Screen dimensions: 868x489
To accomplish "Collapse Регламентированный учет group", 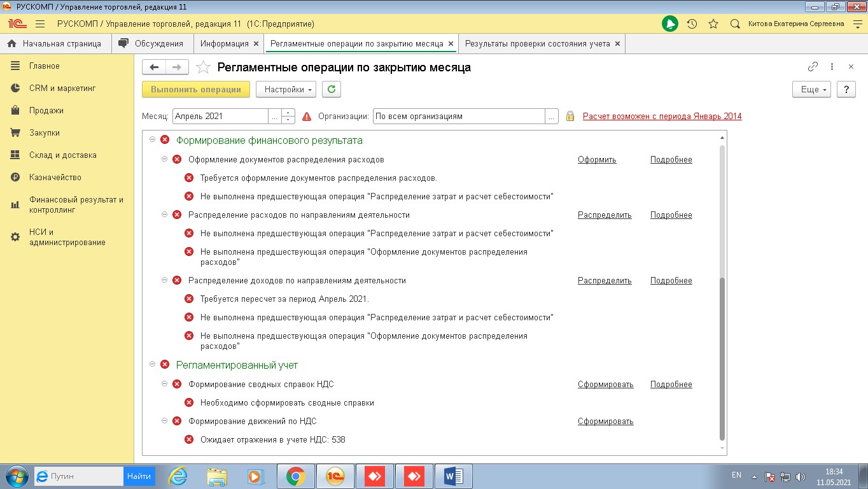I will click(152, 365).
